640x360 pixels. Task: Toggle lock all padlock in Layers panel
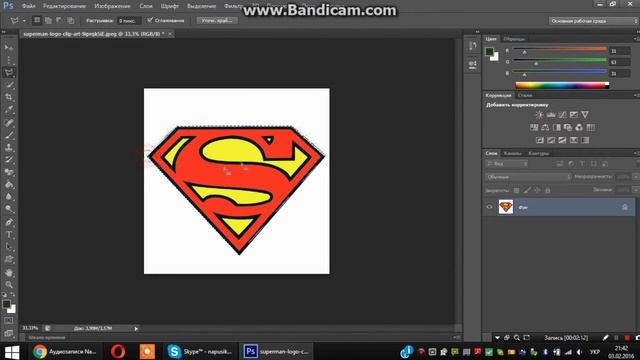pos(548,190)
